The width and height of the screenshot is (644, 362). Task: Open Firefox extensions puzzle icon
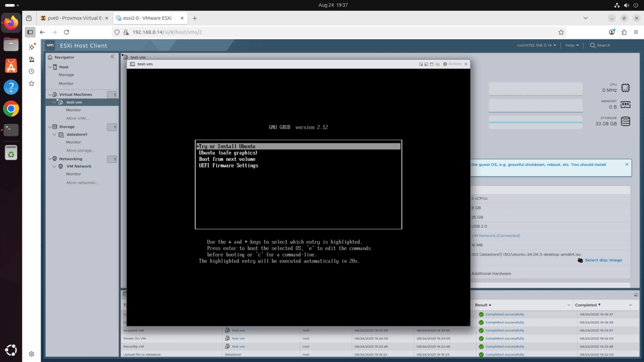point(624,32)
